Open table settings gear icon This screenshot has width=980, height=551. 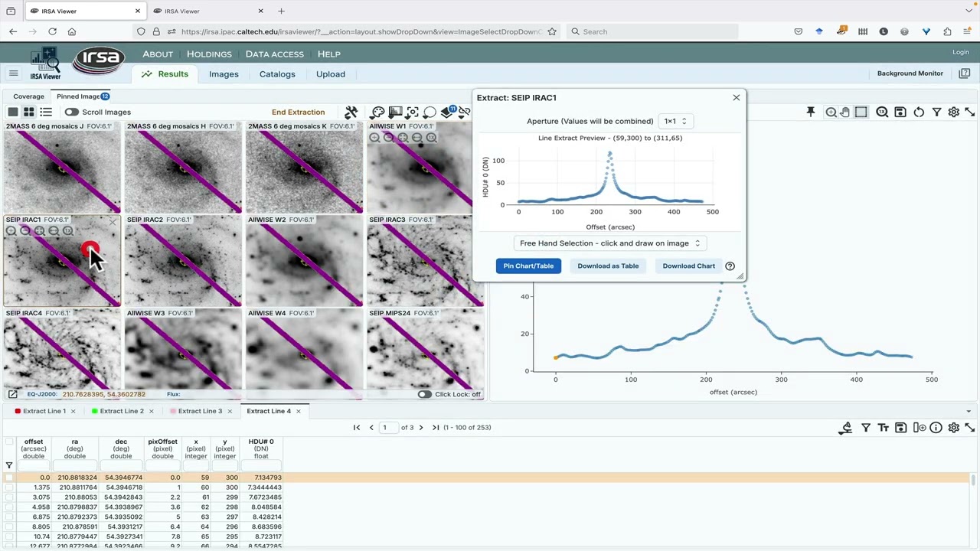coord(954,428)
